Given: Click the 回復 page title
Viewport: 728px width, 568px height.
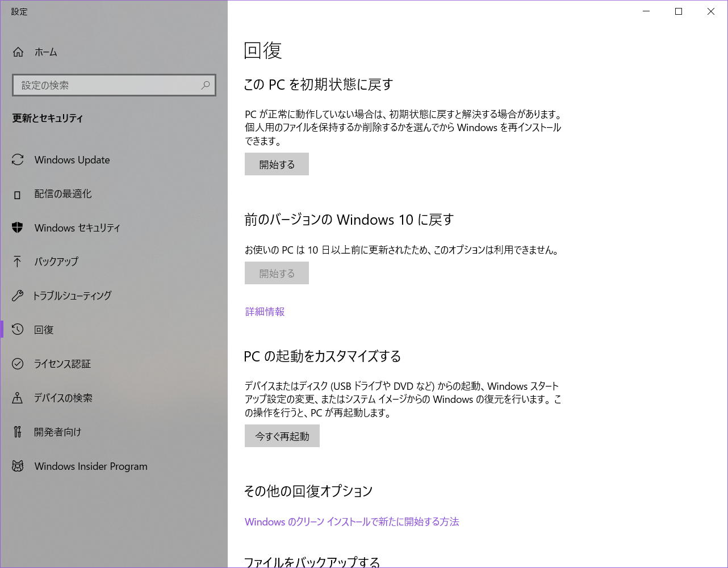Looking at the screenshot, I should 263,51.
